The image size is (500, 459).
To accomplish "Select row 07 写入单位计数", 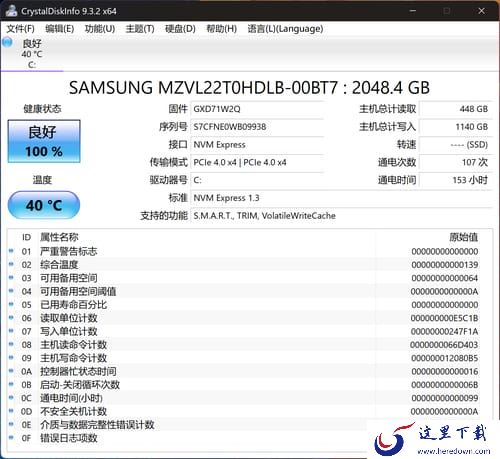I will pyautogui.click(x=250, y=331).
